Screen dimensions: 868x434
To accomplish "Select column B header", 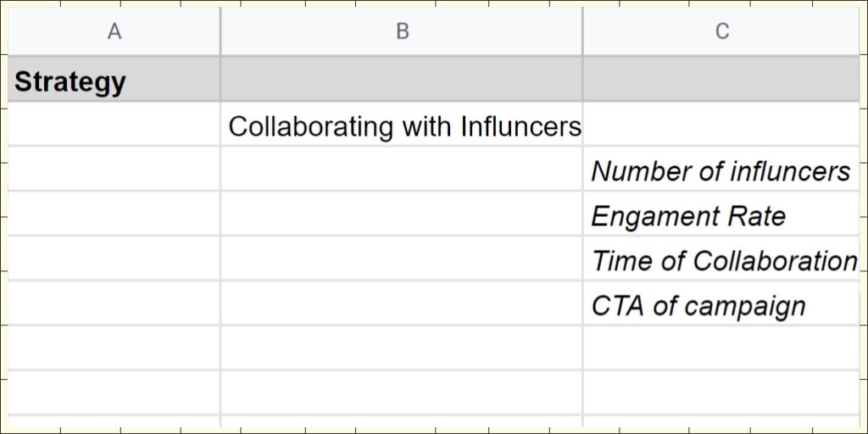I will point(401,31).
